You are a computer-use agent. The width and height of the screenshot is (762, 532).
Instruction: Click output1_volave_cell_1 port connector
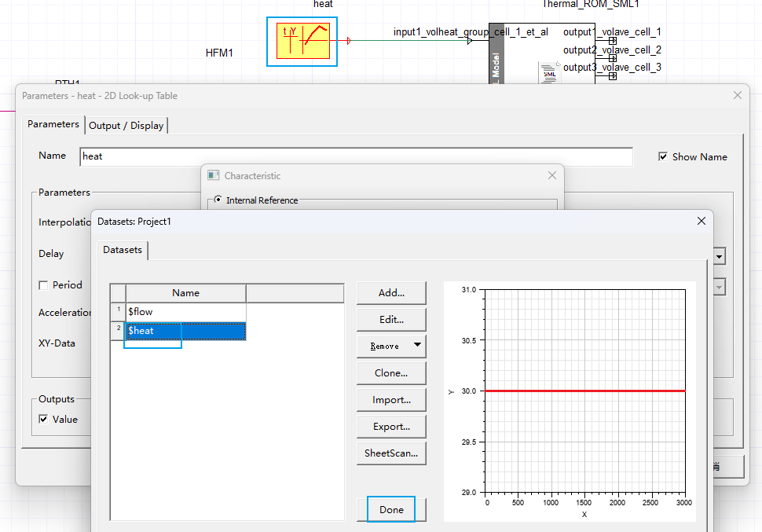612,41
